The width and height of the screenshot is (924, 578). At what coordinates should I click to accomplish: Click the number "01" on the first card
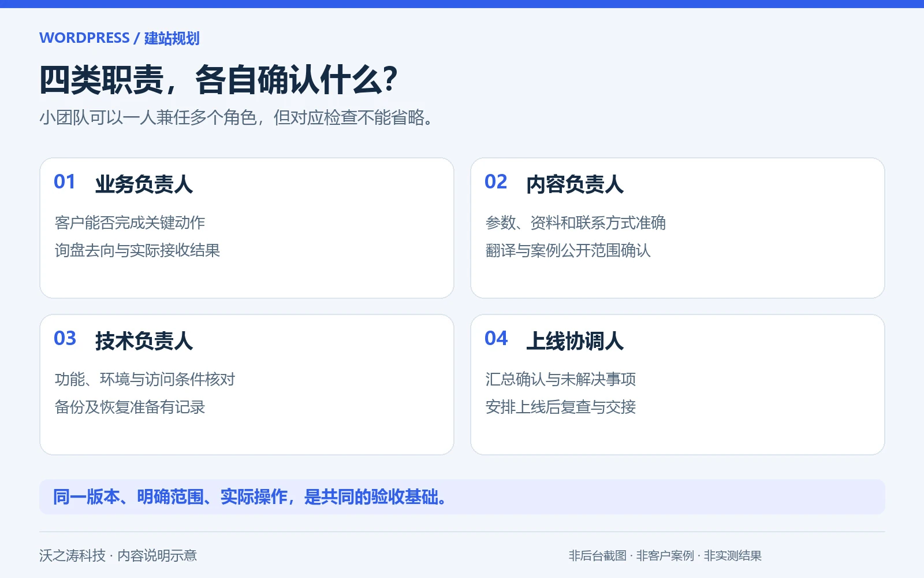point(65,182)
